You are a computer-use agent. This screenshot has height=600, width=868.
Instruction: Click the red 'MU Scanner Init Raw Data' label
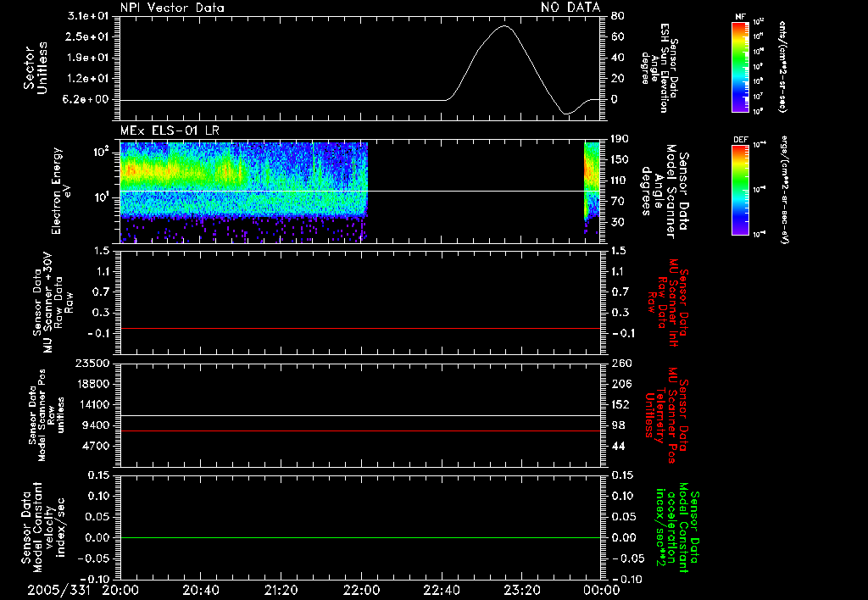668,303
